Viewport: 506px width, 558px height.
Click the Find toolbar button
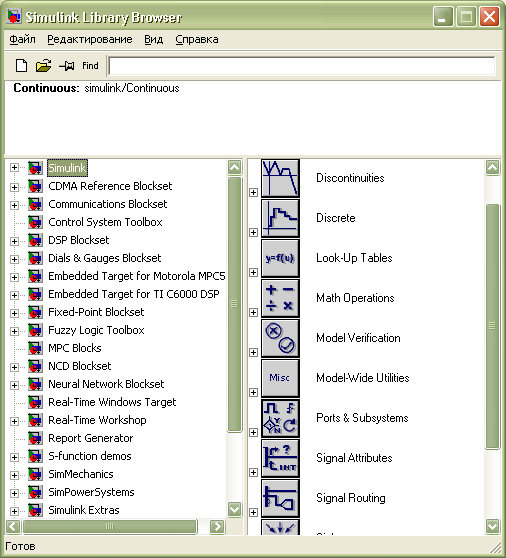(x=90, y=65)
